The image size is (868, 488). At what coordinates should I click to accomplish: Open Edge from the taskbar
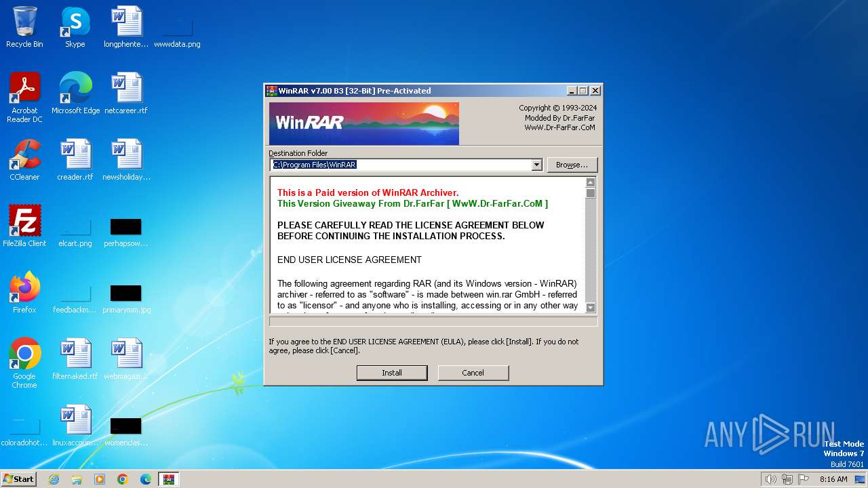coord(146,479)
